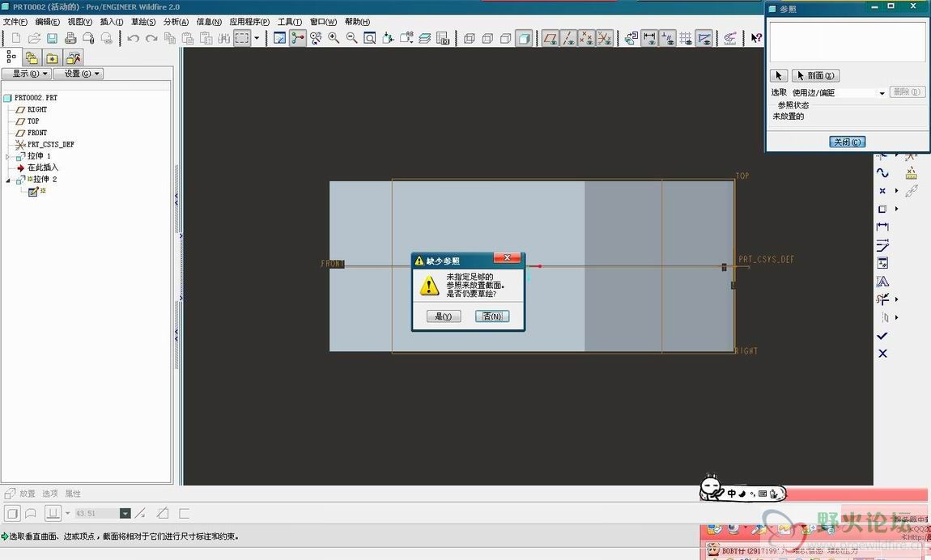The height and width of the screenshot is (560, 931).
Task: Repaint the screen
Action: click(x=279, y=38)
